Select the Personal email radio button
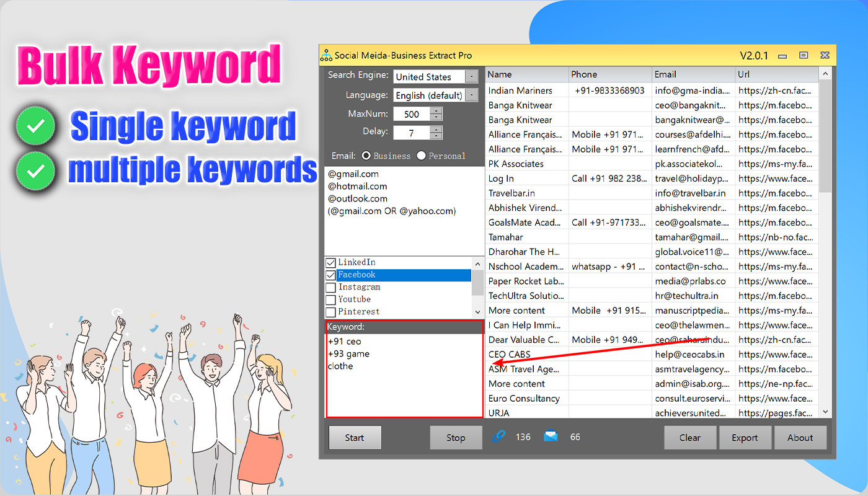 [422, 156]
